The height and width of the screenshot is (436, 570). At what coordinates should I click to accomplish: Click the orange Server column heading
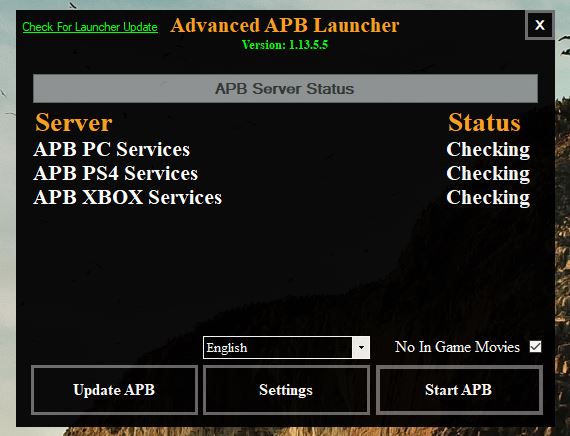click(73, 122)
